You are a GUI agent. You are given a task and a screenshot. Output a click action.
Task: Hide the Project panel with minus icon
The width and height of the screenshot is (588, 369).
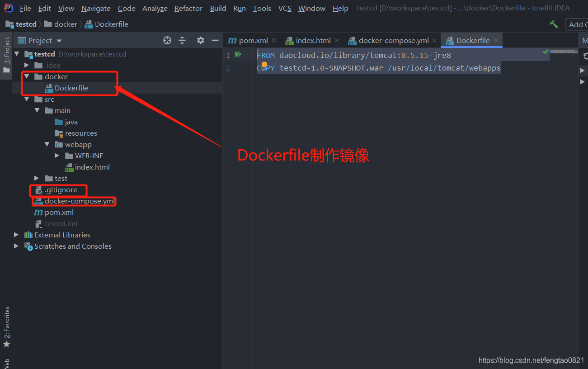pos(215,40)
